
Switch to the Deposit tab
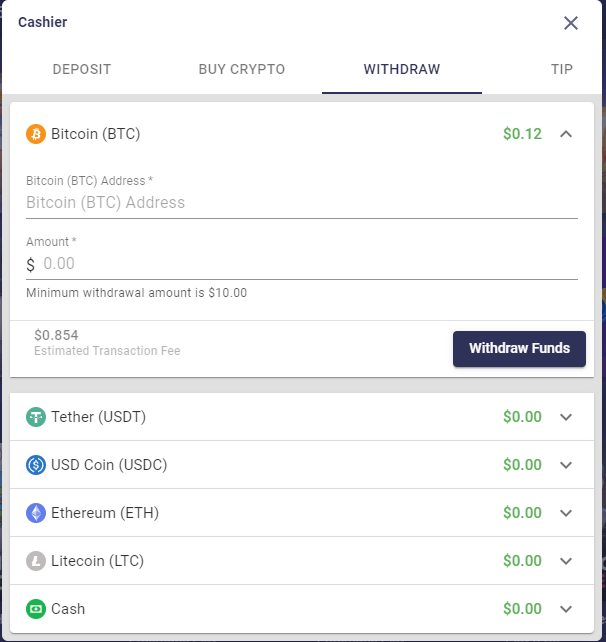click(x=82, y=69)
